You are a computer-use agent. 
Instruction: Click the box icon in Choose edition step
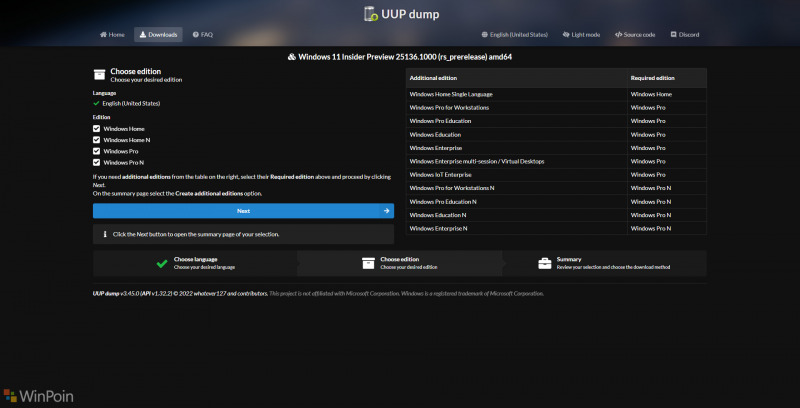coord(368,263)
